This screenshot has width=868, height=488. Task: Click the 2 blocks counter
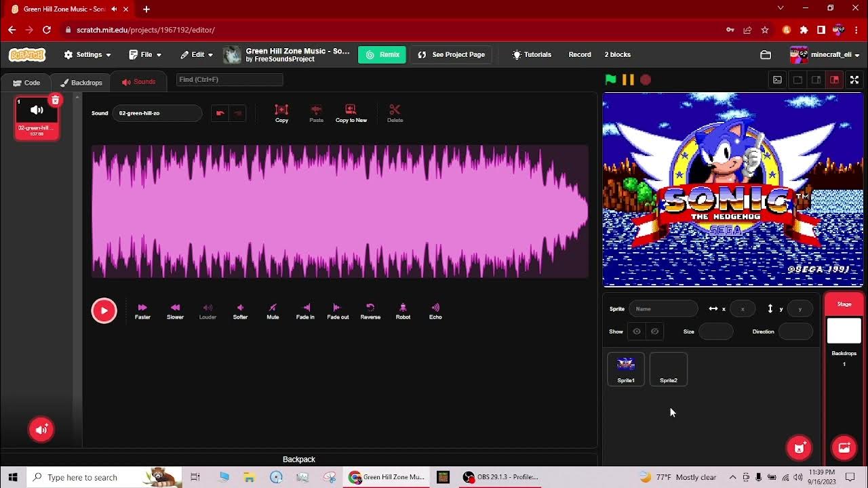click(618, 54)
